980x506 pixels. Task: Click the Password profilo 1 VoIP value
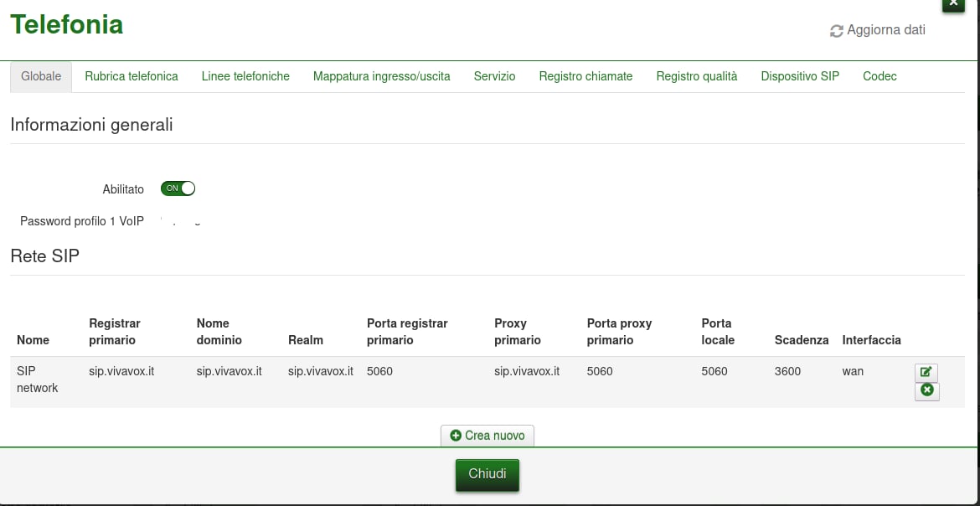(180, 221)
